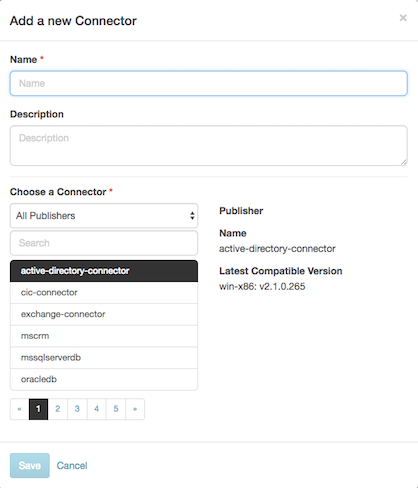Pick mscrm from the connector list

pos(104,336)
